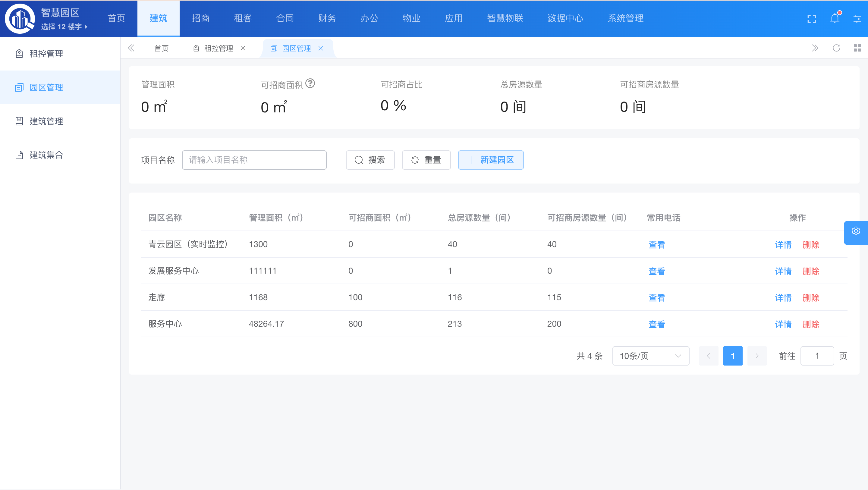This screenshot has width=868, height=490.
Task: Select 建筑管理 in the sidebar
Action: tap(46, 121)
